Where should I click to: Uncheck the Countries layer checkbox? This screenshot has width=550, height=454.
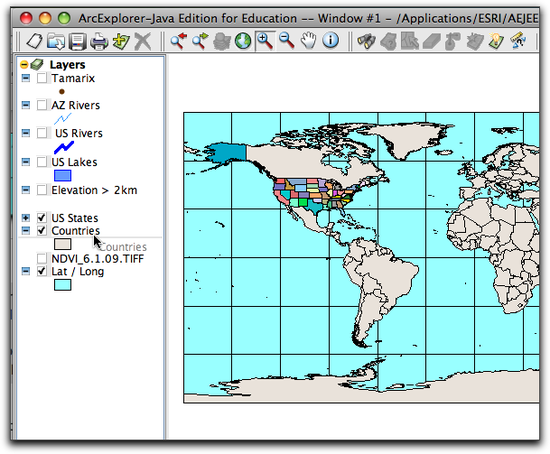click(42, 231)
